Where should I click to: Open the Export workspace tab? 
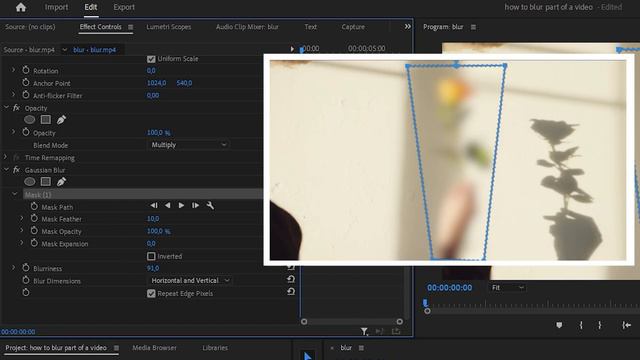124,7
